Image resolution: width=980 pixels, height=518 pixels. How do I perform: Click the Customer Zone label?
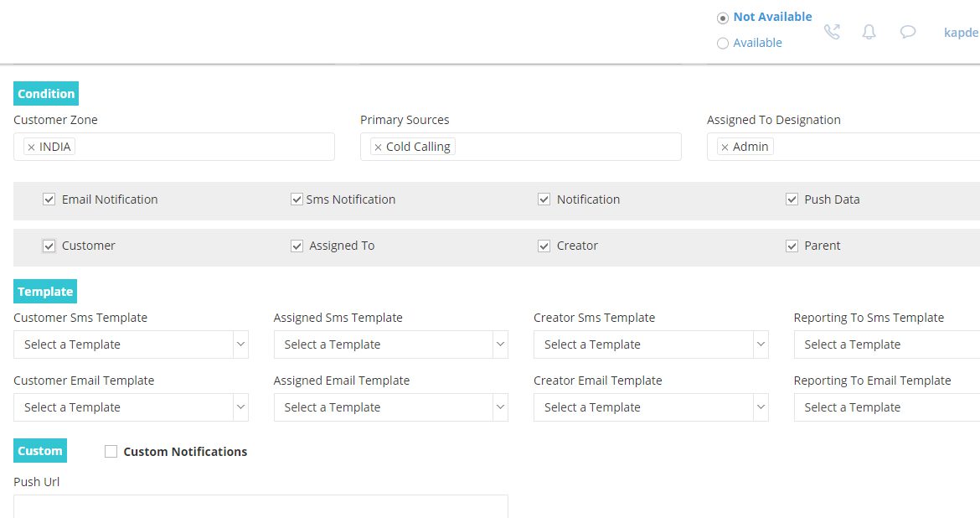(55, 120)
